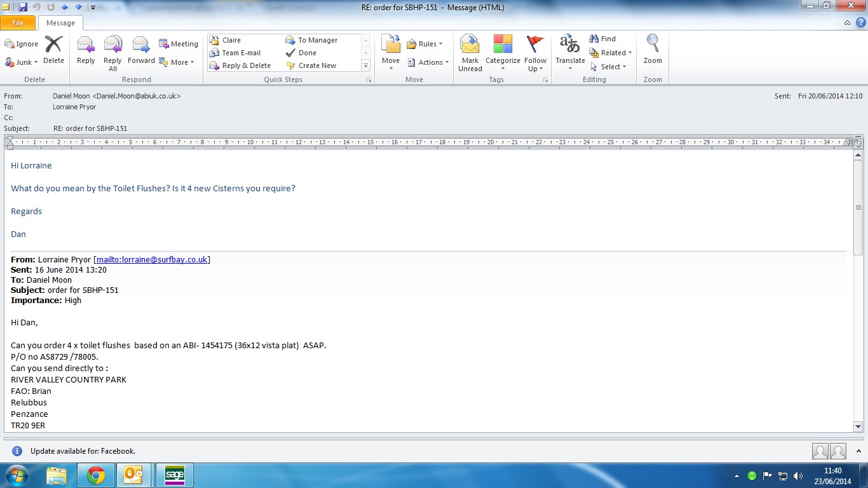The image size is (868, 488).
Task: Click Find in the Editing group
Action: [x=602, y=39]
